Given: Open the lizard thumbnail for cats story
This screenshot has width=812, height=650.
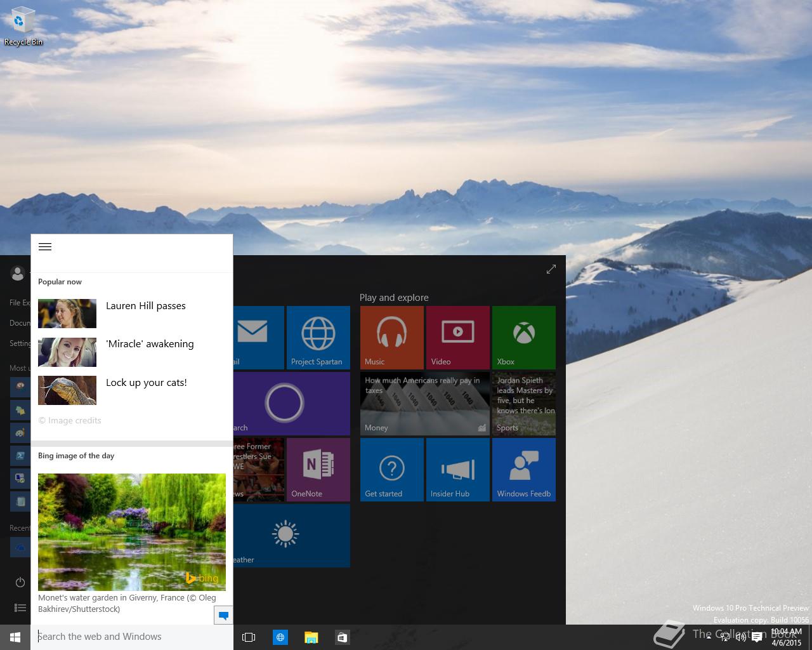Looking at the screenshot, I should 67,390.
